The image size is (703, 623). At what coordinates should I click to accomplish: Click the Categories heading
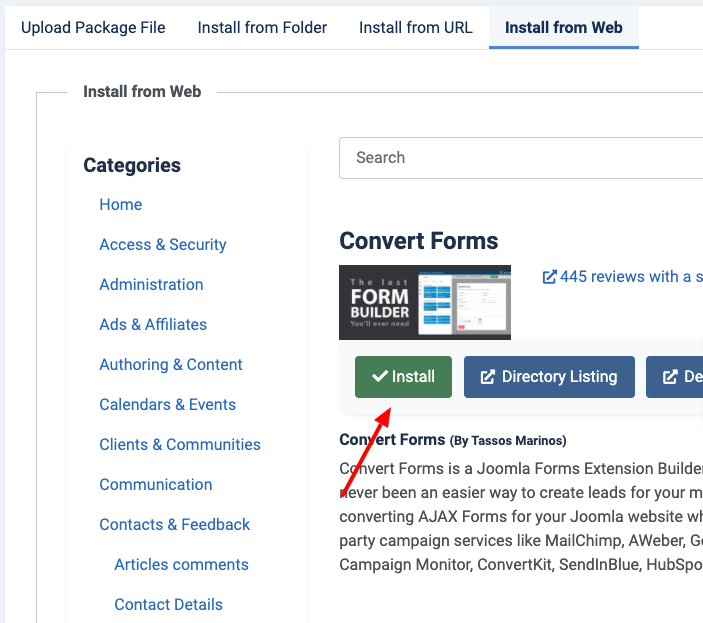pyautogui.click(x=132, y=165)
